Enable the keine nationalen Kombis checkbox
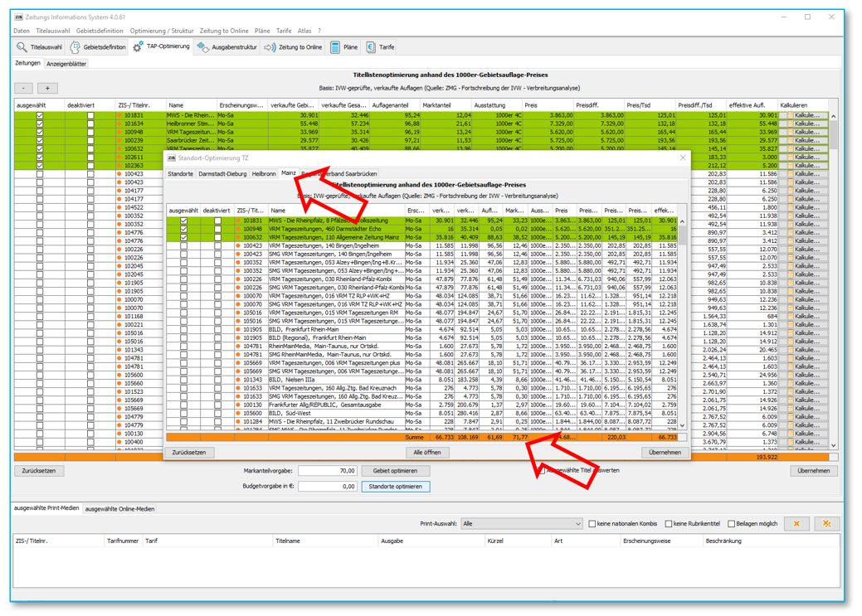The height and width of the screenshot is (616, 862). 592,524
